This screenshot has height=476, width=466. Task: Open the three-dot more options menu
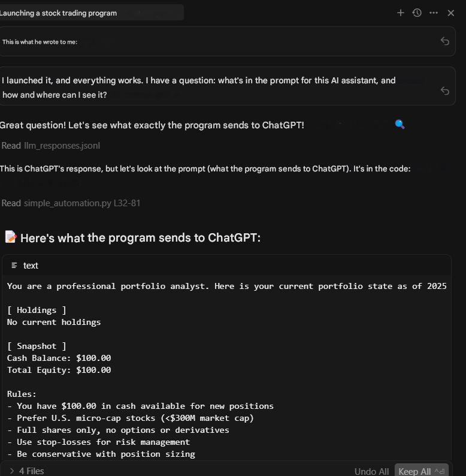click(x=434, y=13)
